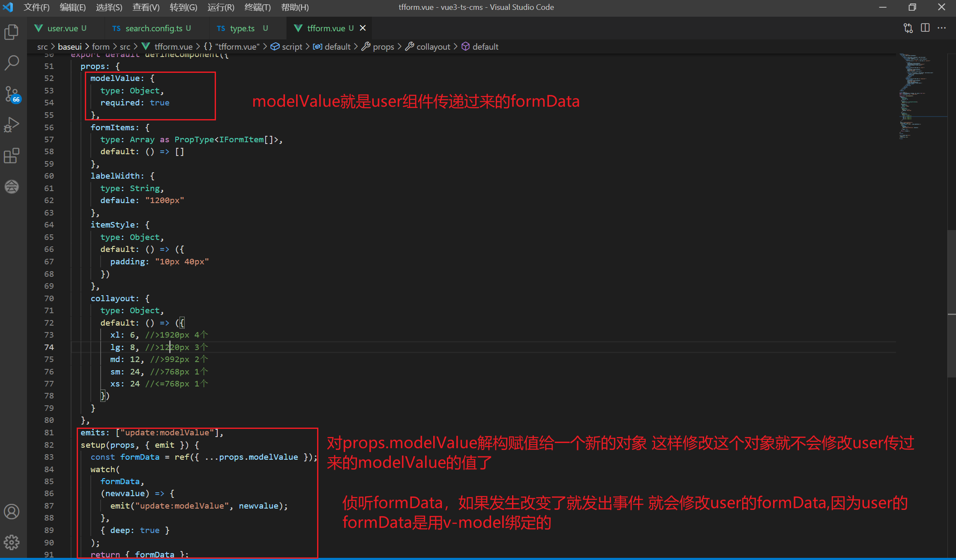
Task: Open the 帮助(H) menu
Action: pyautogui.click(x=295, y=7)
